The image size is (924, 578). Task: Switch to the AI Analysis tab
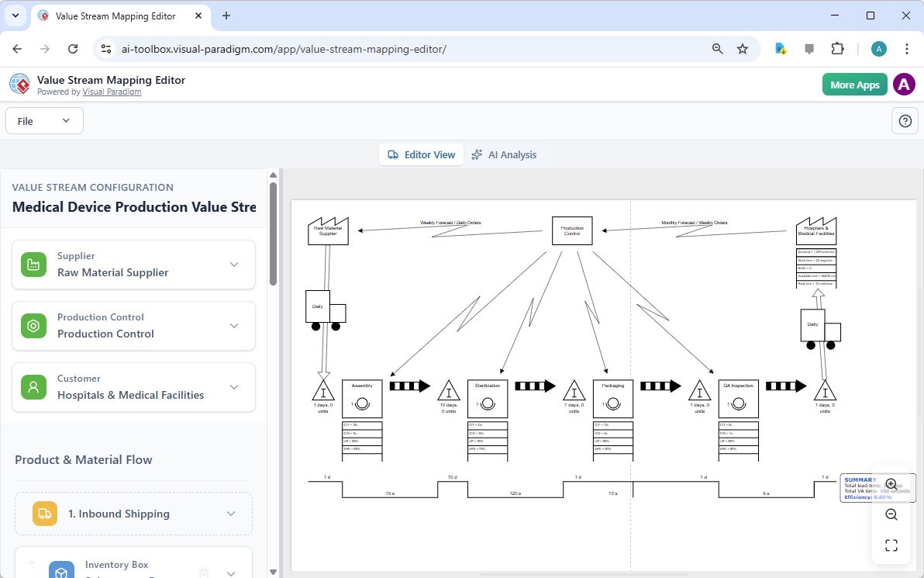tap(505, 154)
